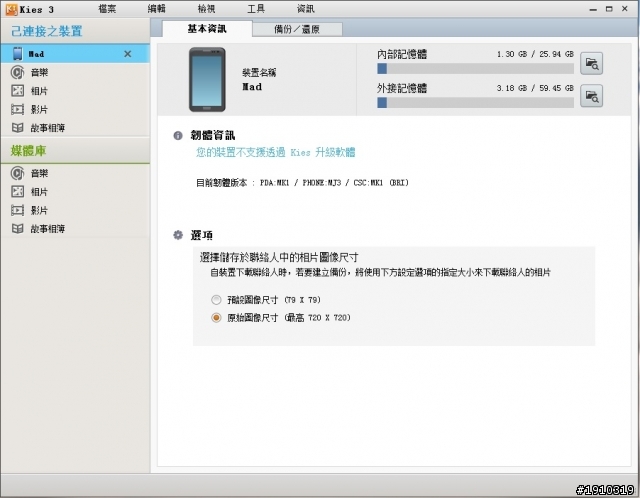
Task: Click the 內部記憶體 usage bar
Action: [x=476, y=69]
